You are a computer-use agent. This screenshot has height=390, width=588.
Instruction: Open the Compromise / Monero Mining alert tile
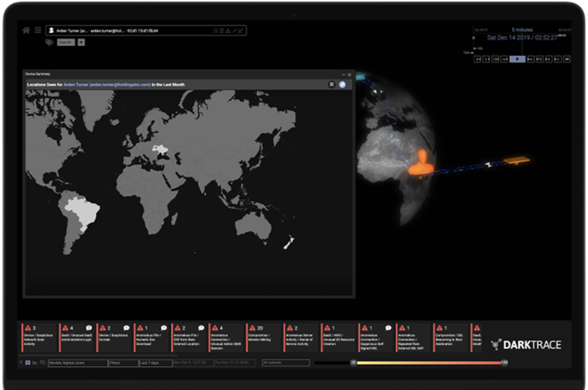pyautogui.click(x=264, y=338)
